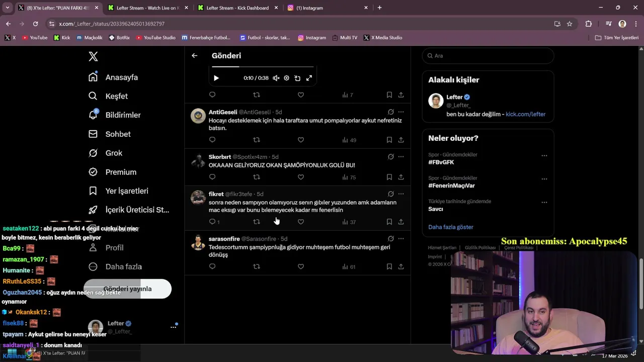Bookmark fikret's comment

(x=389, y=222)
